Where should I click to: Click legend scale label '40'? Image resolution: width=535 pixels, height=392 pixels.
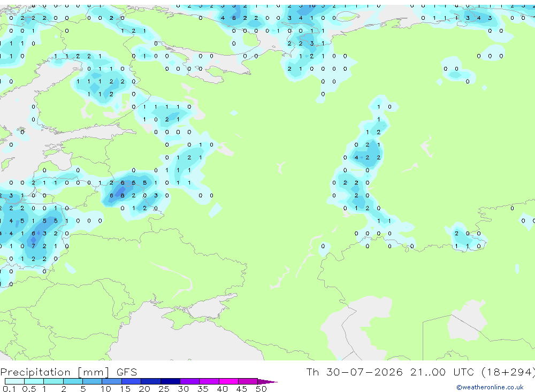222,389
